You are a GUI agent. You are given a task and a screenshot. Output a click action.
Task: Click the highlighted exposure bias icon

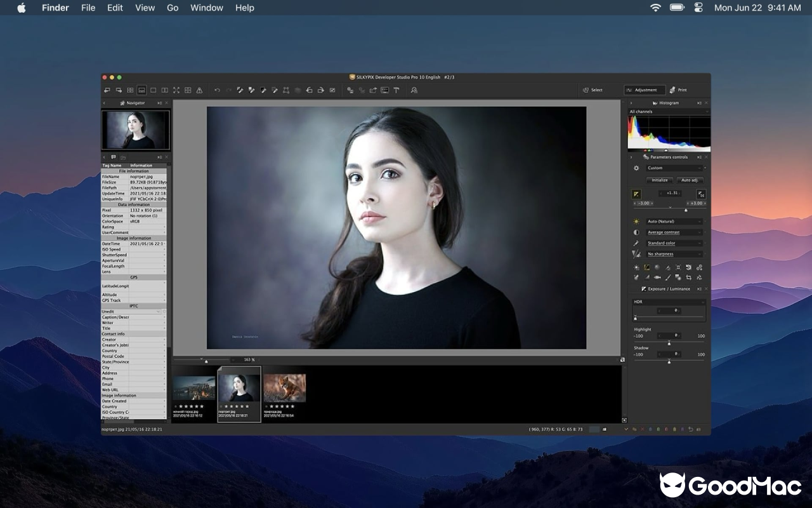[x=637, y=194]
